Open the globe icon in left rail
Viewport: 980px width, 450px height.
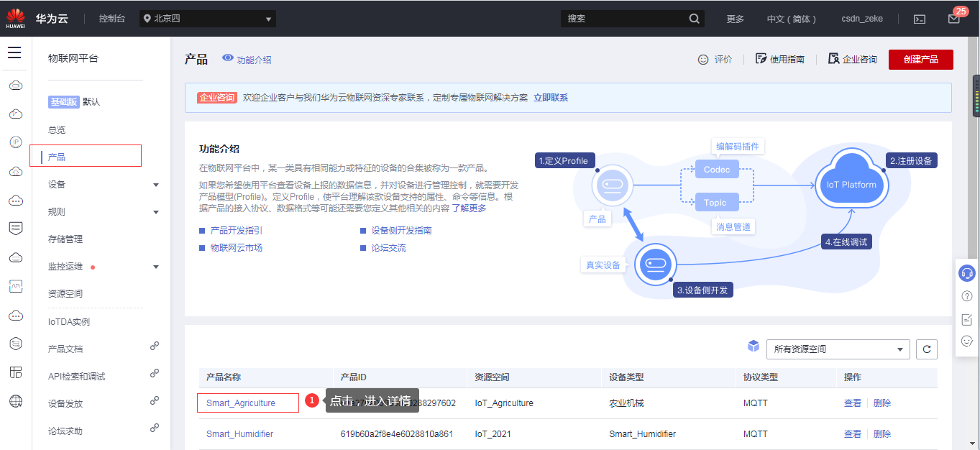[15, 401]
